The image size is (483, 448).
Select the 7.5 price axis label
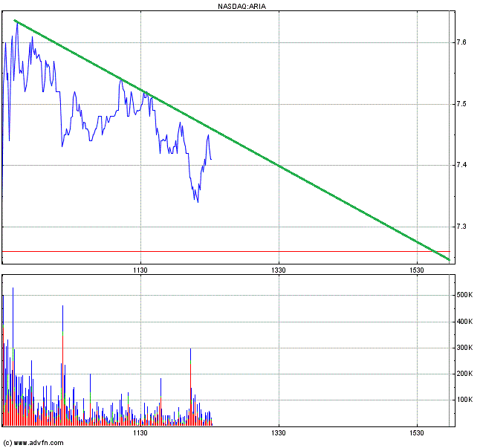coord(461,104)
